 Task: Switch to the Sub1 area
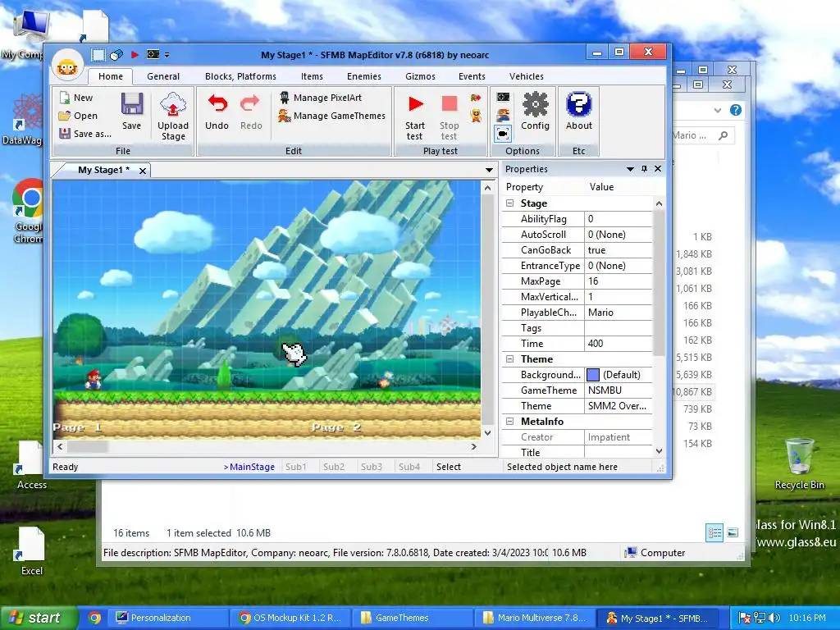(x=295, y=467)
